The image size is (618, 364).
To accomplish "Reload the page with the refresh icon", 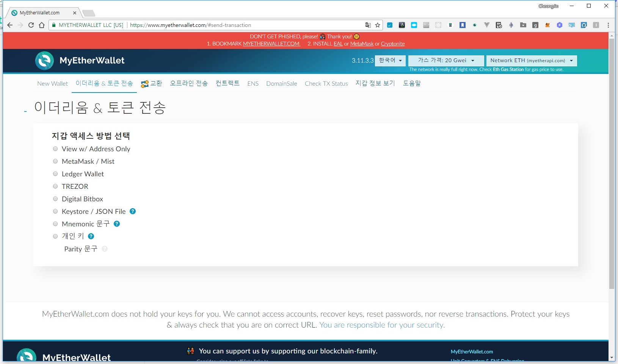I will point(31,25).
